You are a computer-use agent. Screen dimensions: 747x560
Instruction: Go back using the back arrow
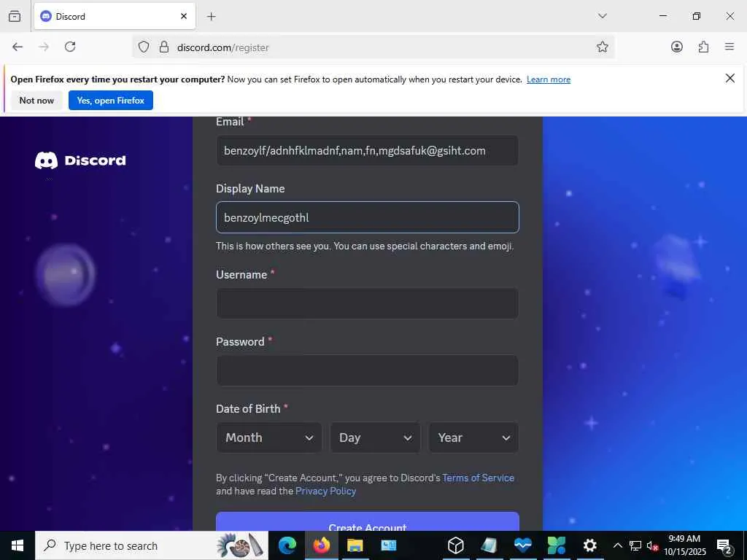[x=18, y=47]
